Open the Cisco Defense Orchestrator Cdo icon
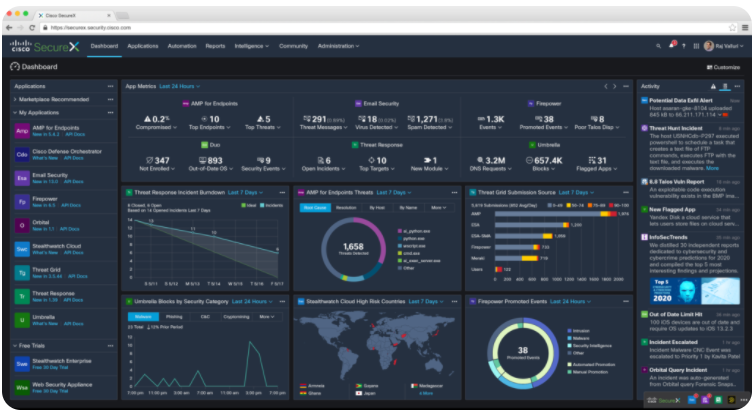The height and width of the screenshot is (416, 756). 22,154
